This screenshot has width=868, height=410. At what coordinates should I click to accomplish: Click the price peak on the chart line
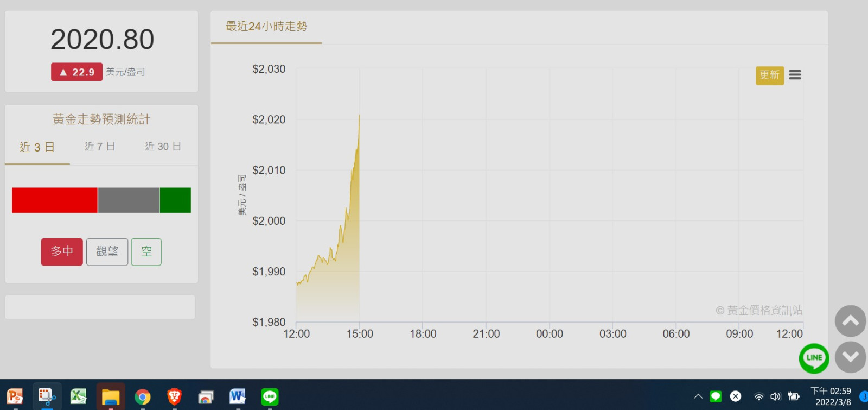359,116
